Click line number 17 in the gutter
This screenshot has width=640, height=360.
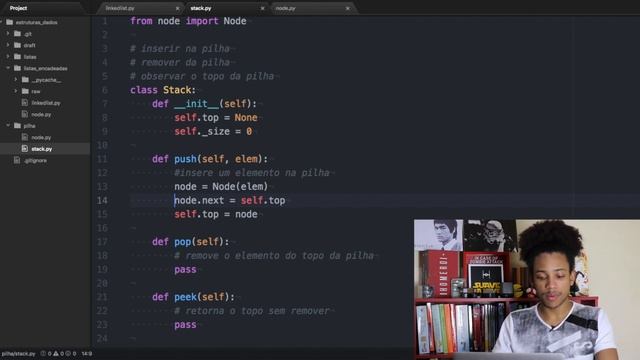point(102,242)
